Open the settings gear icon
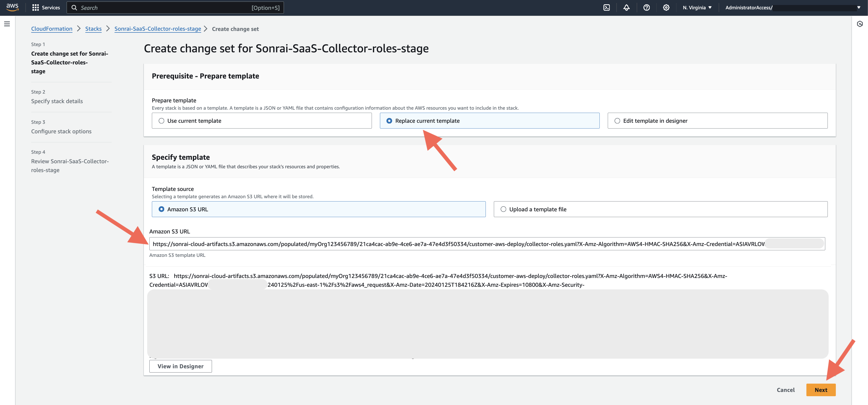Viewport: 868px width, 405px height. tap(666, 7)
